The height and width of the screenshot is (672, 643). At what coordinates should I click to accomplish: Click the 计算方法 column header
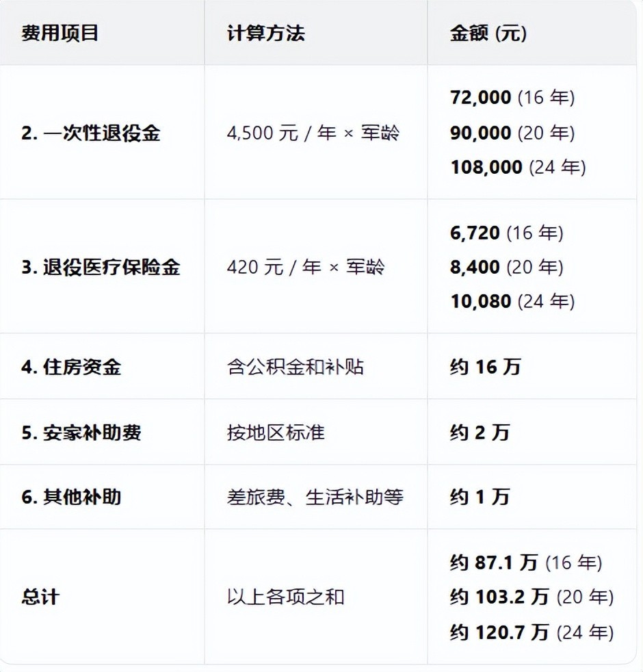pos(266,33)
